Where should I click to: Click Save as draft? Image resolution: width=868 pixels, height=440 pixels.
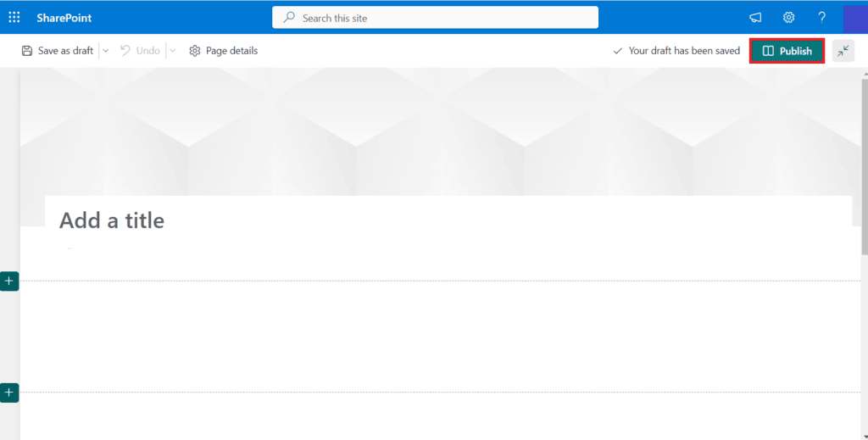pyautogui.click(x=58, y=51)
